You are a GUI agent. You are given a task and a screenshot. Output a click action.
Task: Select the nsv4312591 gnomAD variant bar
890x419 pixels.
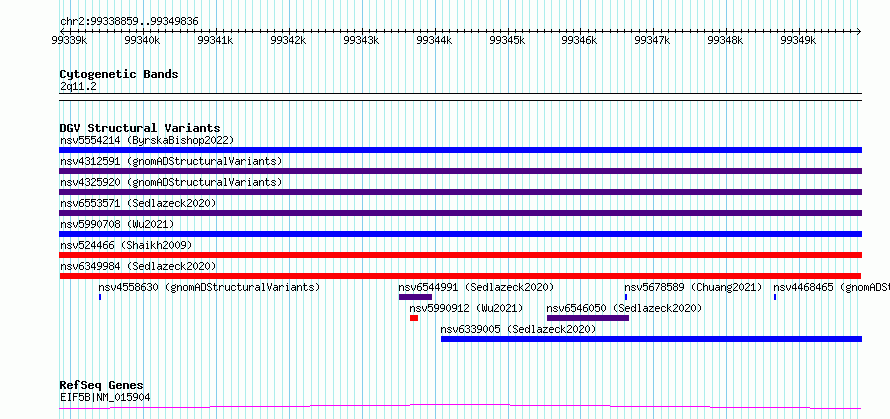[460, 171]
